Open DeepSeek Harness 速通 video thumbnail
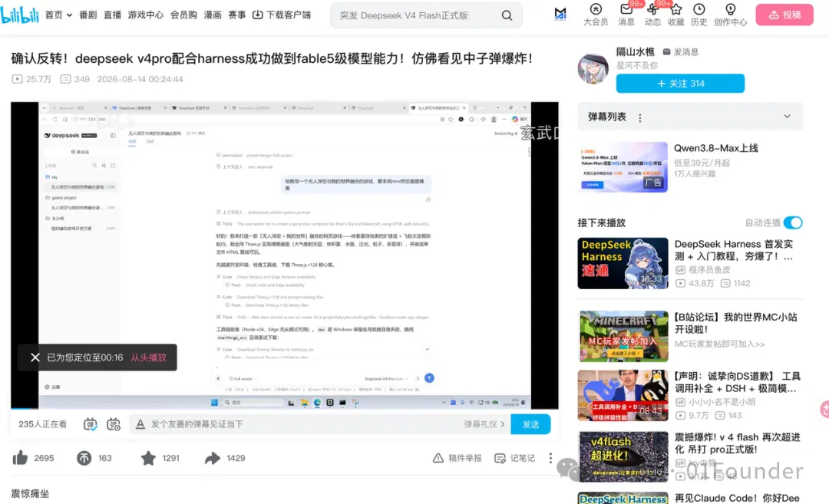The width and height of the screenshot is (829, 504). click(x=623, y=263)
